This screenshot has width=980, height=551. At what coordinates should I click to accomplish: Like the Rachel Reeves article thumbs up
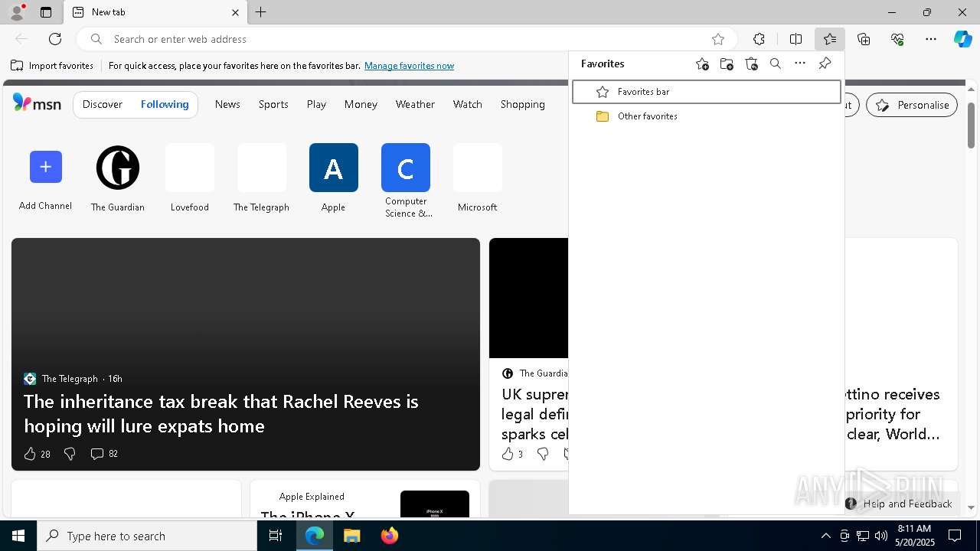coord(30,454)
